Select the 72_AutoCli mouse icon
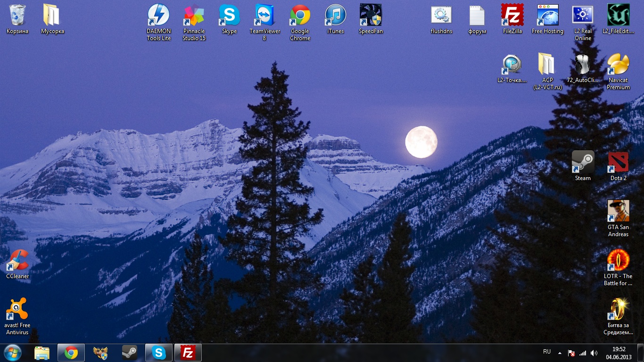 click(583, 68)
